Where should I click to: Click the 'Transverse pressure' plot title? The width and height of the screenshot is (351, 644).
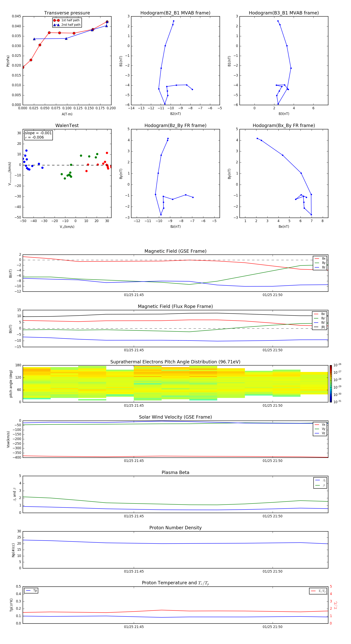point(67,13)
